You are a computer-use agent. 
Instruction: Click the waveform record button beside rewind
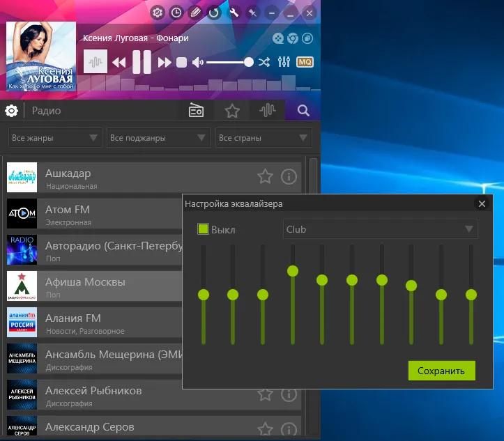point(96,61)
